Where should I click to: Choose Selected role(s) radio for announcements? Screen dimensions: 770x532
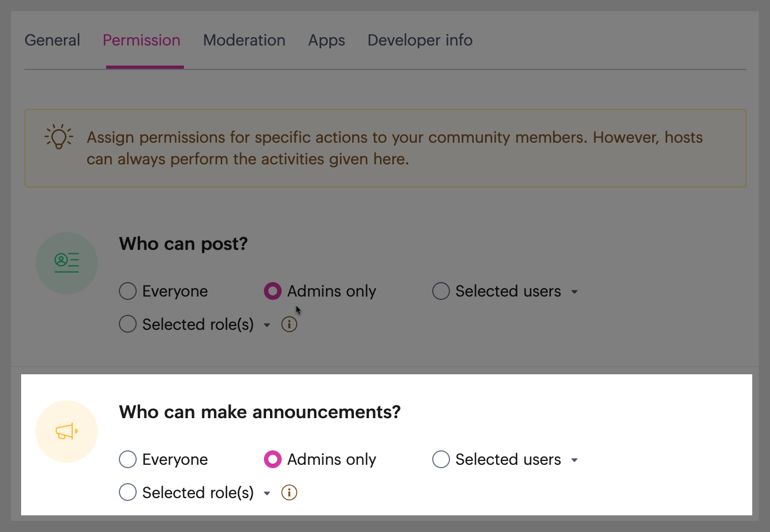(128, 493)
